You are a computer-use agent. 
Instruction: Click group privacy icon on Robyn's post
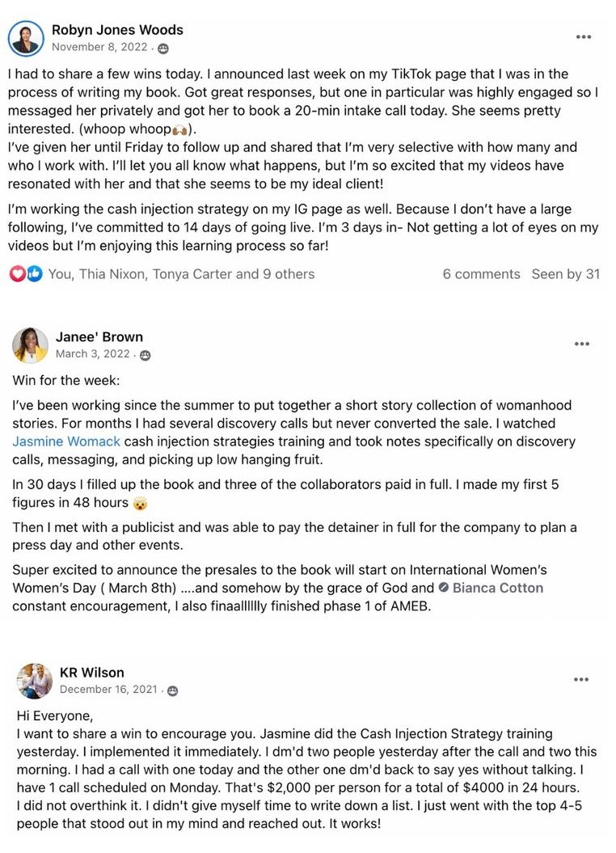pos(163,49)
